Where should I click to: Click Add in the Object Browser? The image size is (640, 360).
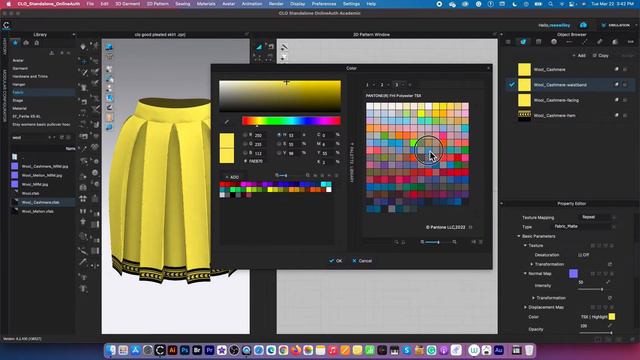579,56
